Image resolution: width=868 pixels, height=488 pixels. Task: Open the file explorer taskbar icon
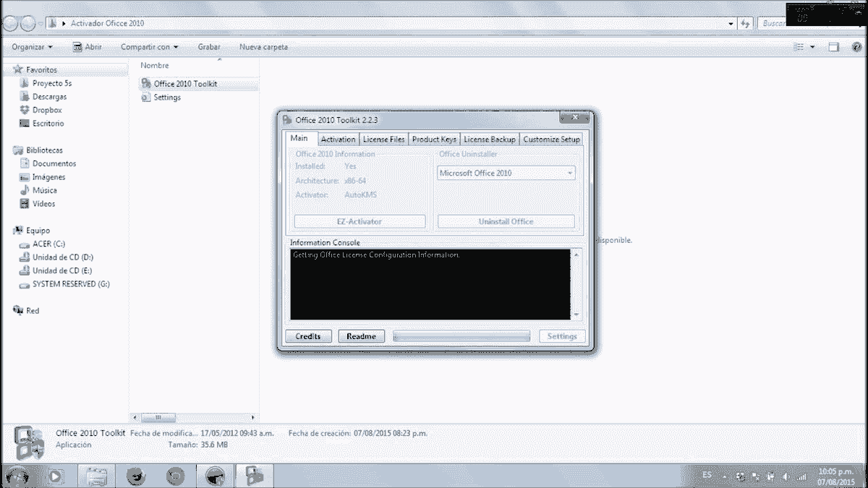pyautogui.click(x=96, y=476)
